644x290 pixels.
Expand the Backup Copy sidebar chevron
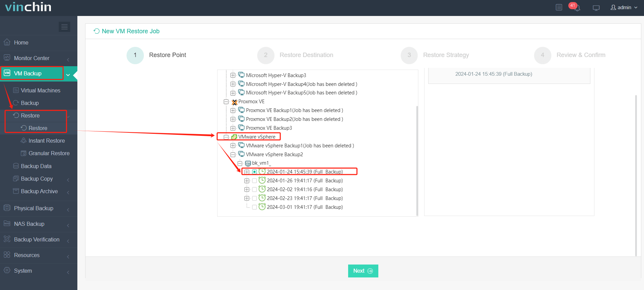(68, 180)
